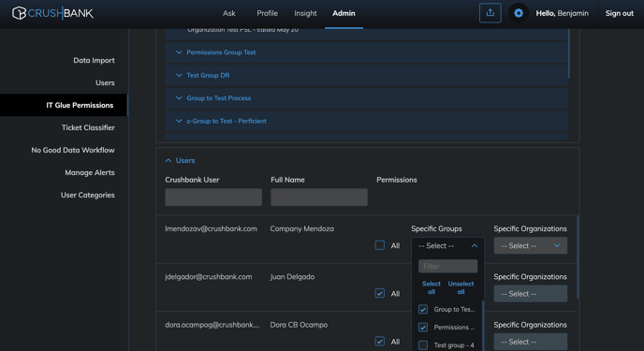
Task: Select the Admin tab
Action: [x=344, y=13]
